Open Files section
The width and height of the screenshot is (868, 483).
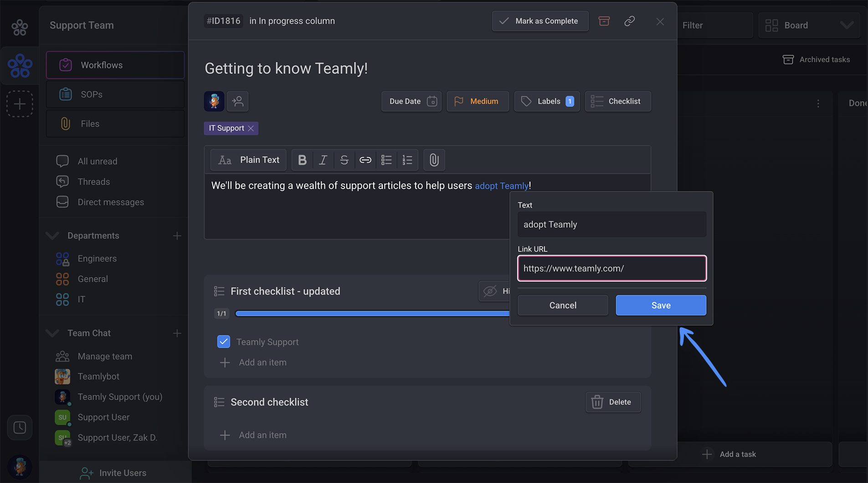click(x=115, y=123)
